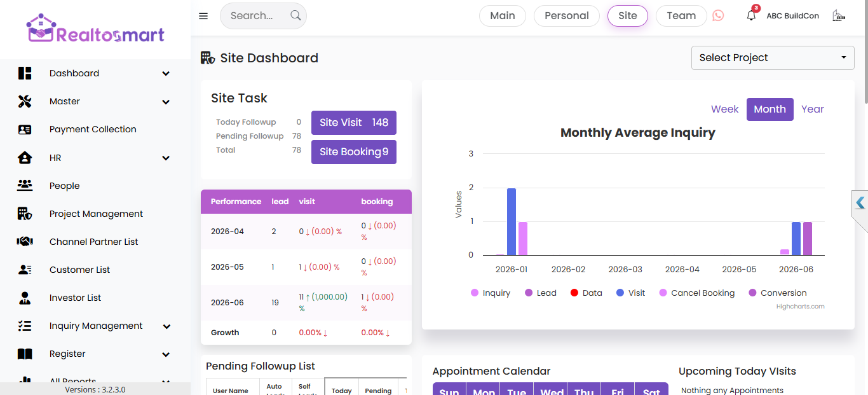Open Channel Partner List

(x=94, y=242)
